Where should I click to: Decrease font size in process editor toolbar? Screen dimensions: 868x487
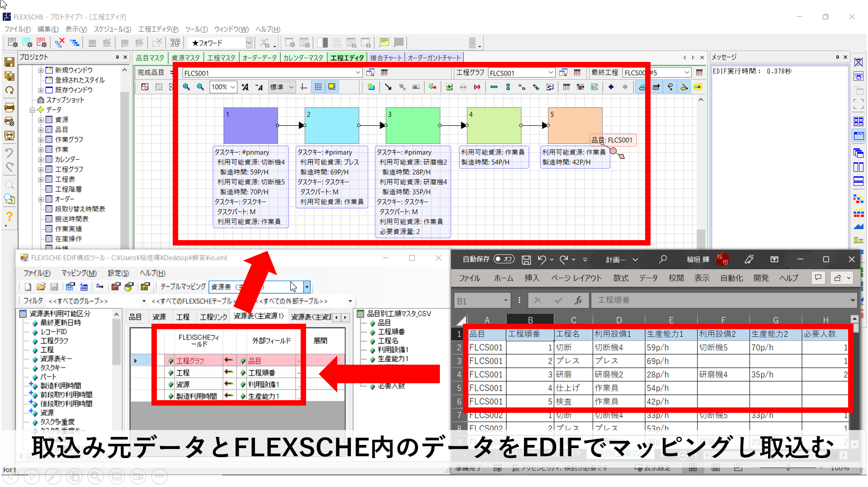coord(259,87)
